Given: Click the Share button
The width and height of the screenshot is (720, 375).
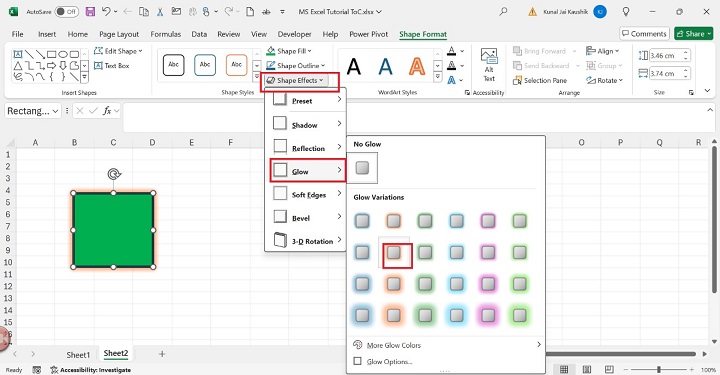Looking at the screenshot, I should [693, 34].
